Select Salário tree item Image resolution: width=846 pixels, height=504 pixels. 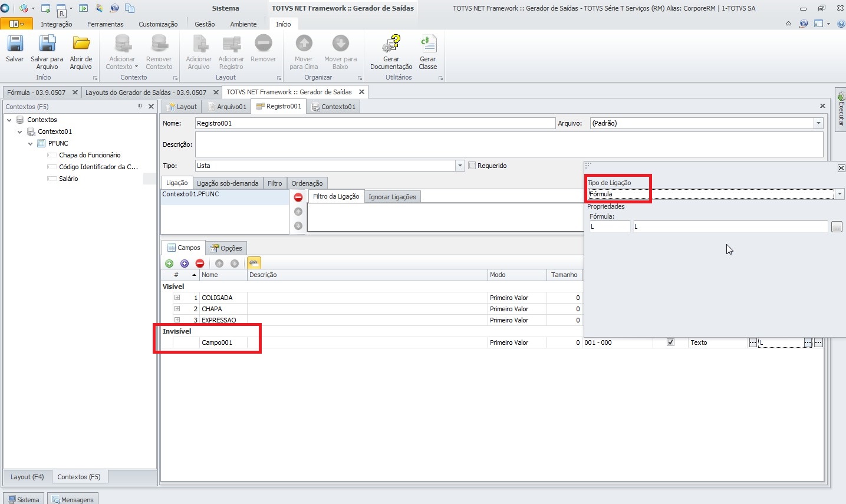68,179
